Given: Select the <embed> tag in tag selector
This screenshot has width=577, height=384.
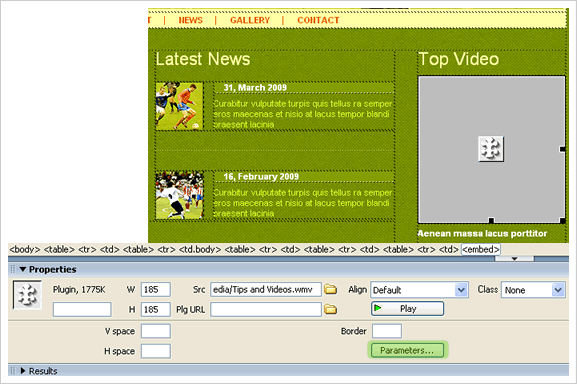Looking at the screenshot, I should (x=481, y=249).
